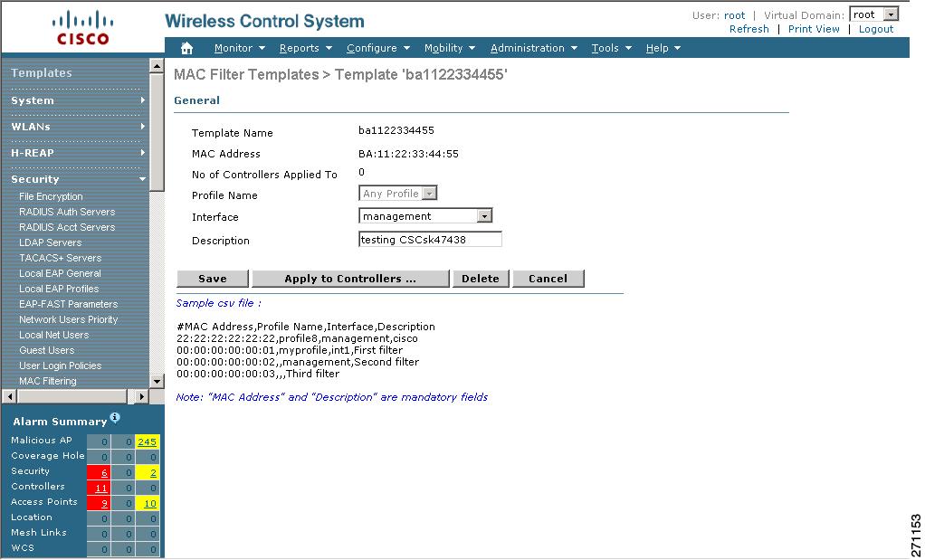Click the Coverage Hole alarm label
The height and width of the screenshot is (560, 925).
pos(47,455)
